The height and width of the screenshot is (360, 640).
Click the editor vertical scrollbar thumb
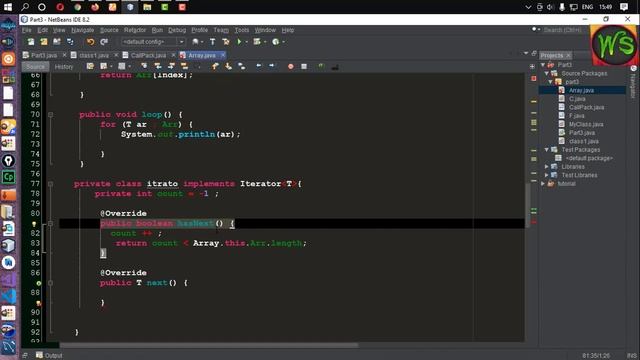coord(527,204)
